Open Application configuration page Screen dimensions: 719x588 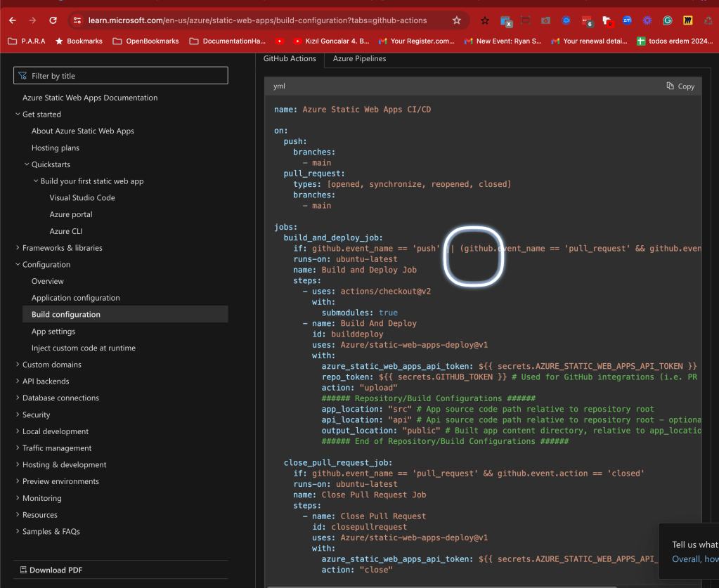pyautogui.click(x=75, y=298)
